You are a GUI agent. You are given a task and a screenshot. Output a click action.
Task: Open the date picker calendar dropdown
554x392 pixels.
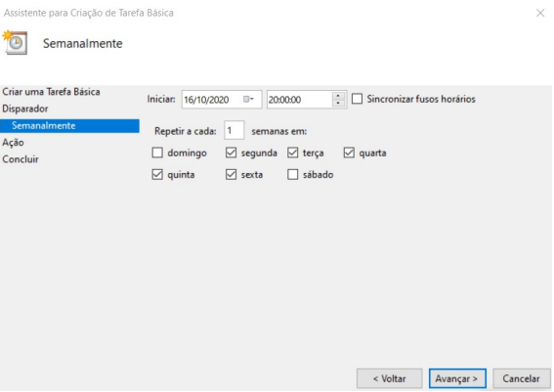tap(248, 100)
